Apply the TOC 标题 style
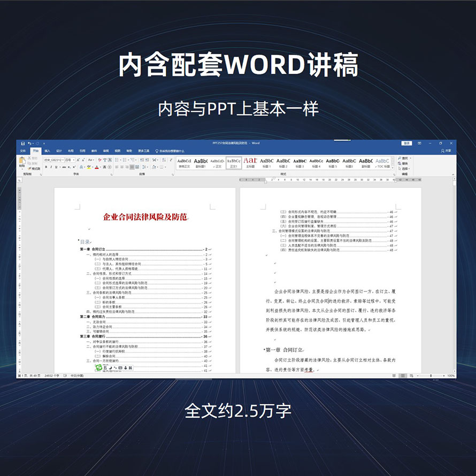The height and width of the screenshot is (476, 476). [382, 163]
